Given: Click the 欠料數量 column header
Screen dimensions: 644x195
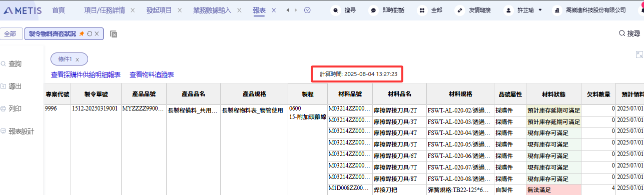Looking at the screenshot, I should 598,94.
